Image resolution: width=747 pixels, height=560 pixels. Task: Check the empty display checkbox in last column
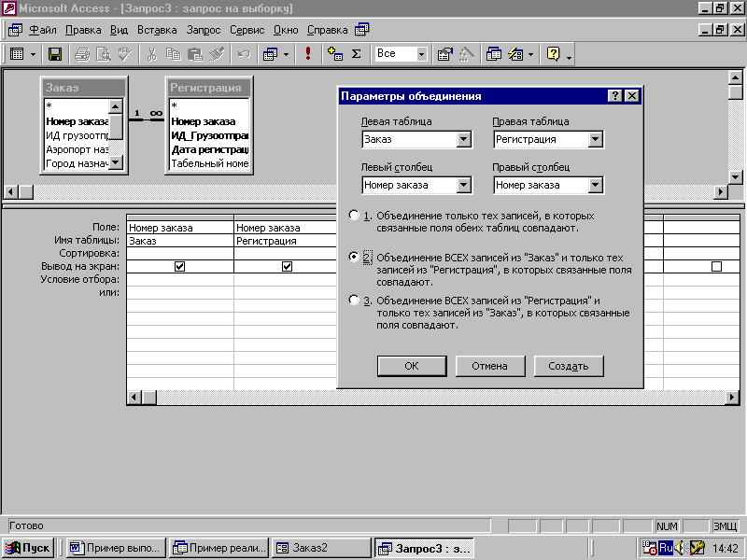click(716, 266)
